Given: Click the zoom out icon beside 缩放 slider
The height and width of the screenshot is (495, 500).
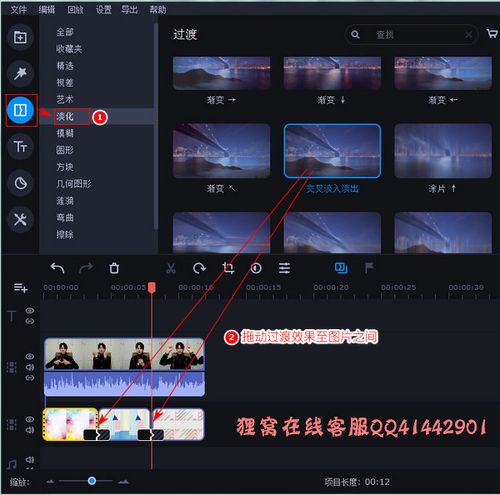Looking at the screenshot, I should 50,481.
